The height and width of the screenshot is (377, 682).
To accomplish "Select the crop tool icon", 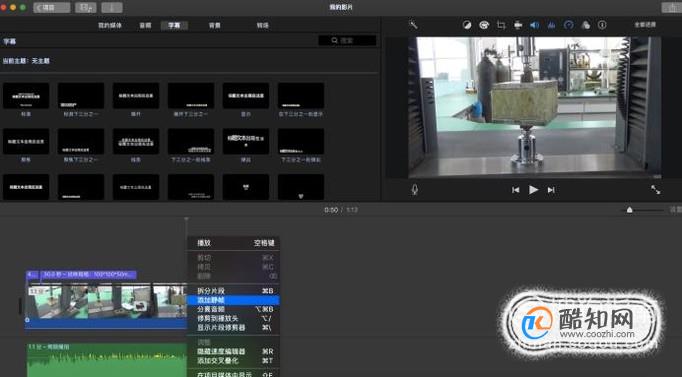I will coord(501,25).
